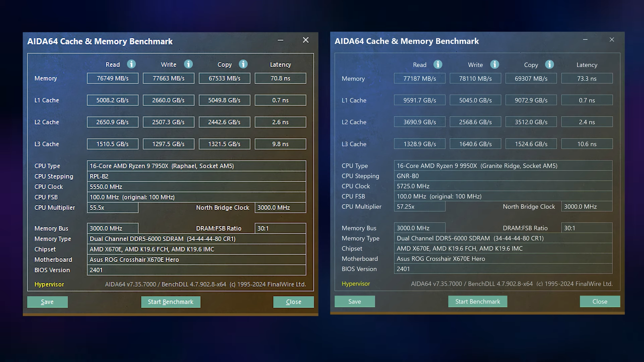
Task: Close the left AIDA64 window via X
Action: 306,40
